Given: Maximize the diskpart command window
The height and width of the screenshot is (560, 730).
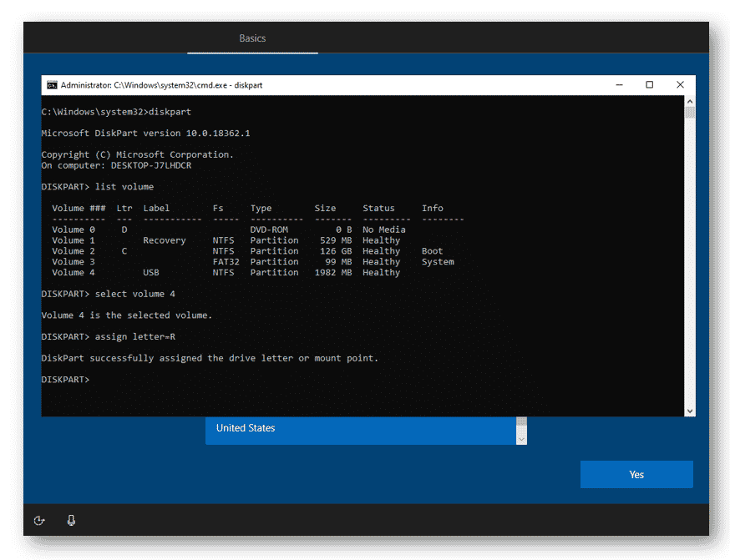Looking at the screenshot, I should (x=650, y=84).
